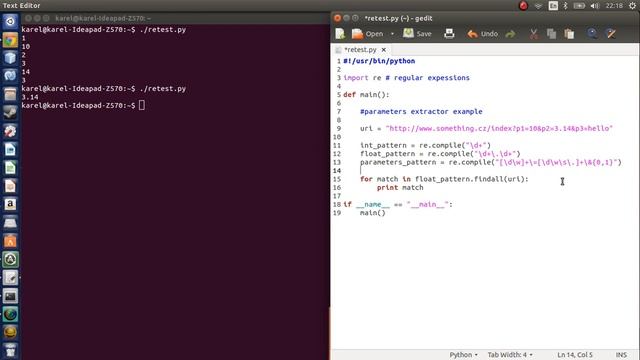Paste from clipboard icon
This screenshot has width=640, height=360.
[x=569, y=34]
